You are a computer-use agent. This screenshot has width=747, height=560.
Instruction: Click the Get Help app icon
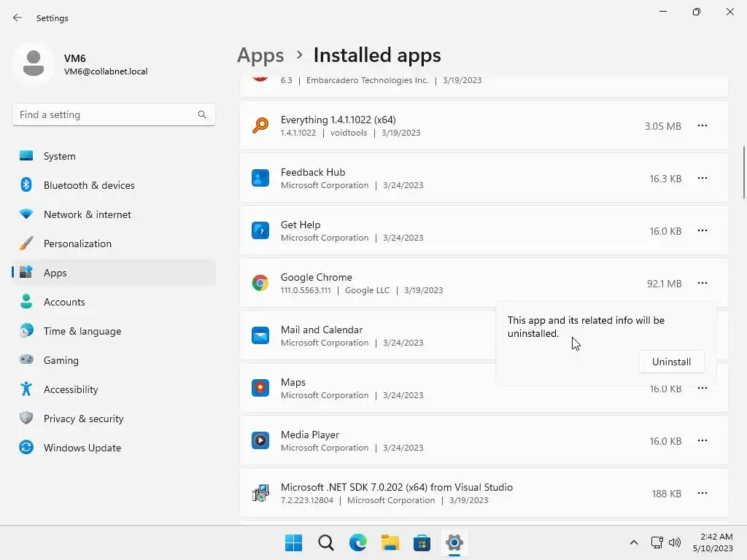click(x=260, y=230)
